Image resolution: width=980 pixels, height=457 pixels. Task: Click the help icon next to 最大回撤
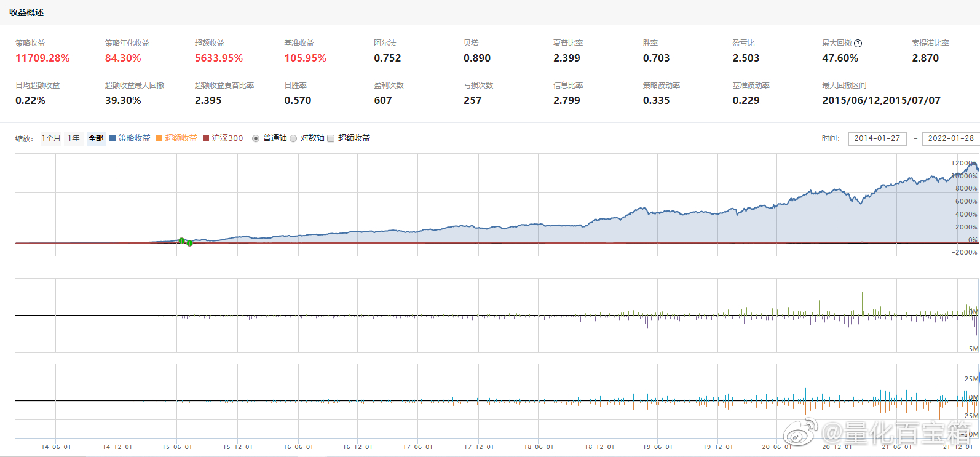[858, 44]
